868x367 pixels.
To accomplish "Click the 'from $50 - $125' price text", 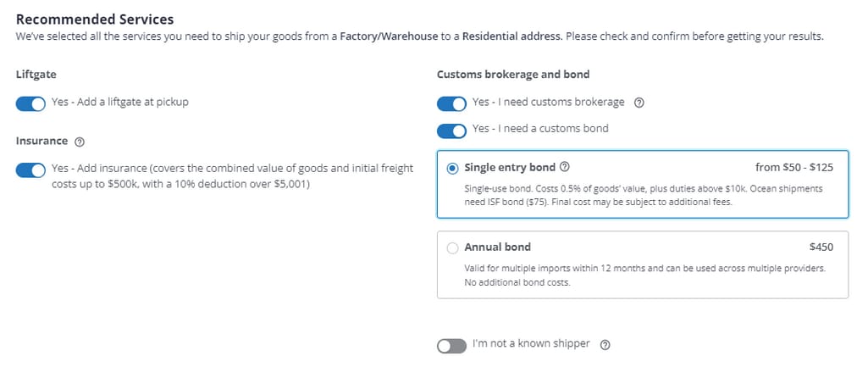I will click(794, 168).
